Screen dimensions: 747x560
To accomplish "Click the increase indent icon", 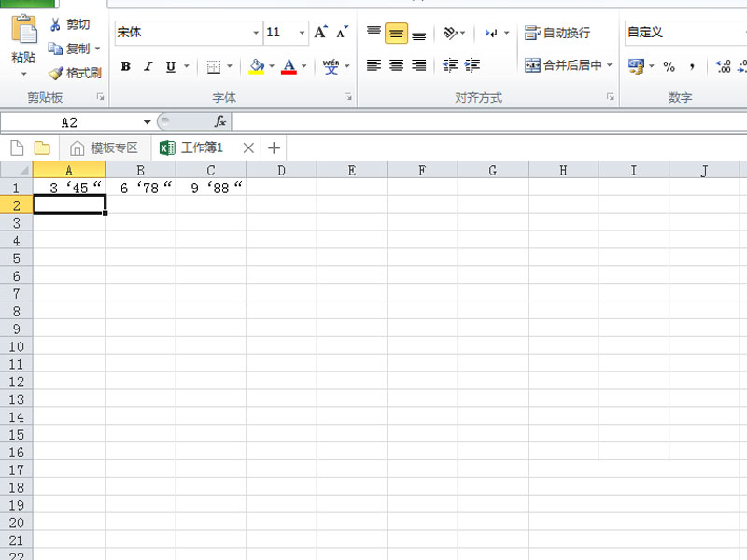I will [x=472, y=65].
